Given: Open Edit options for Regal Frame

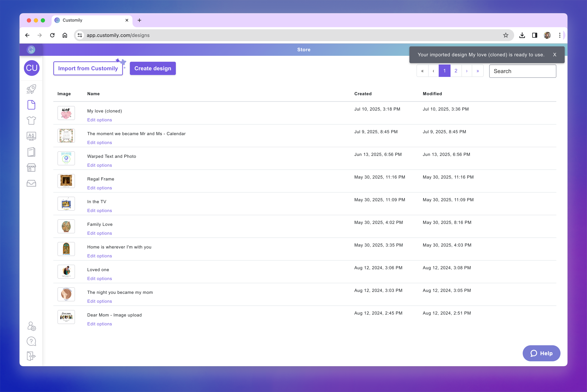Looking at the screenshot, I should click(100, 188).
